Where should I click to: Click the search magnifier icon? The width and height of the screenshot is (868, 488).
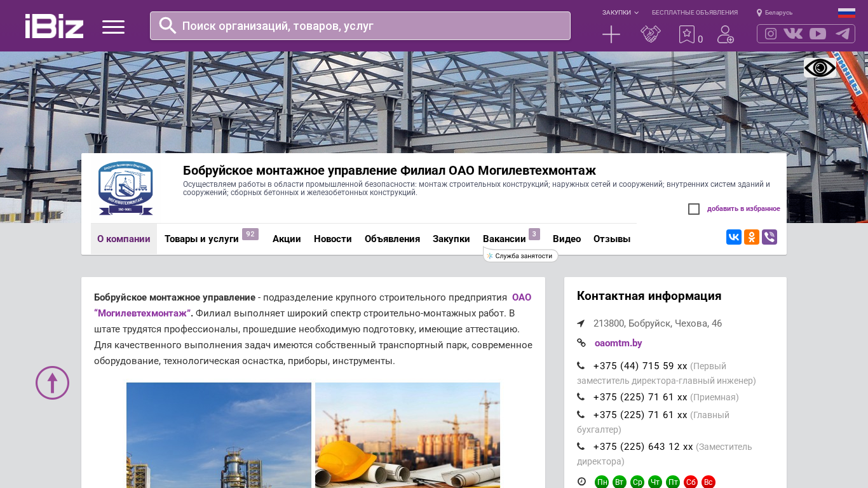[167, 25]
